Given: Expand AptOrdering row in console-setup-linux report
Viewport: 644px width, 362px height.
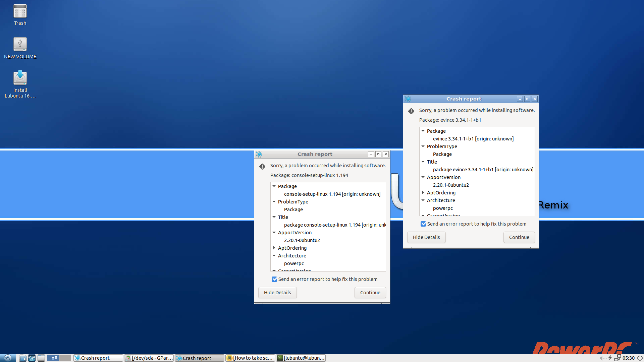Looking at the screenshot, I should point(274,248).
